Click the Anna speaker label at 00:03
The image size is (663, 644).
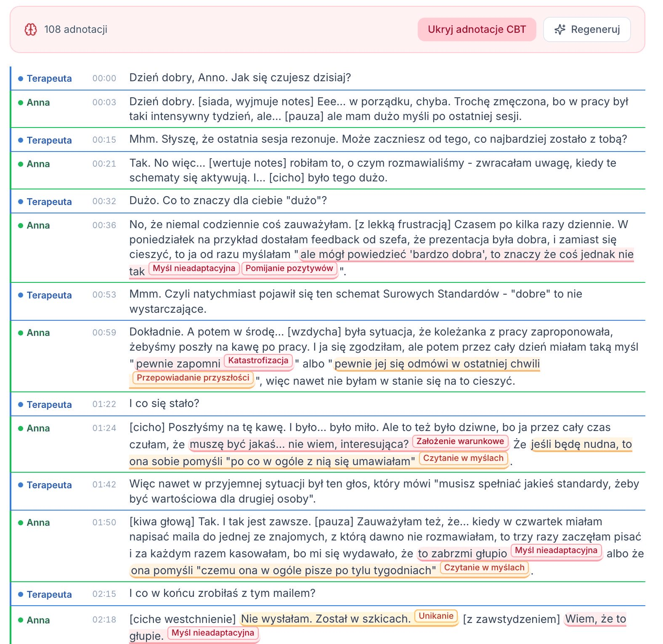click(38, 103)
